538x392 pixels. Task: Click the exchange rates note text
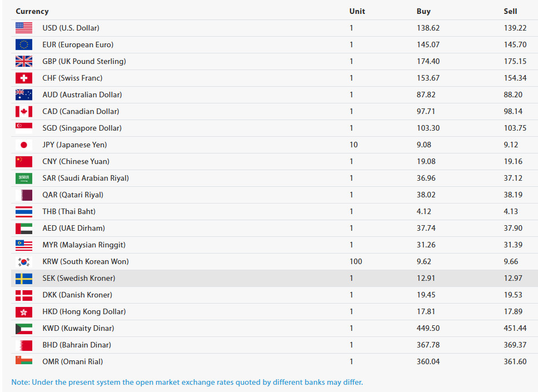[x=187, y=382]
